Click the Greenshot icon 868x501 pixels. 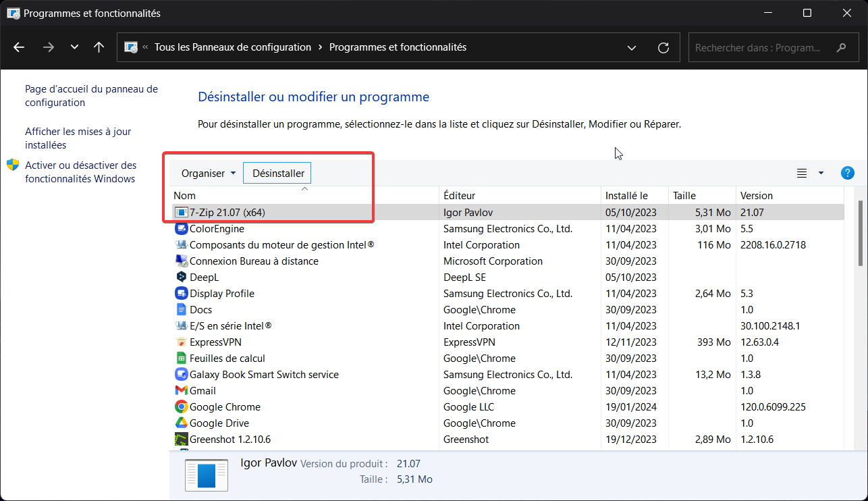coord(181,440)
